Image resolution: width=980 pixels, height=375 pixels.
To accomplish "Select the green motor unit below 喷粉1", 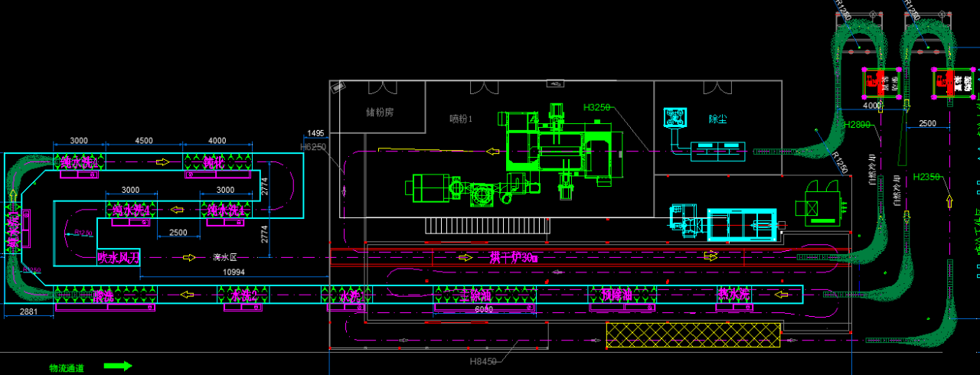I will (x=423, y=187).
